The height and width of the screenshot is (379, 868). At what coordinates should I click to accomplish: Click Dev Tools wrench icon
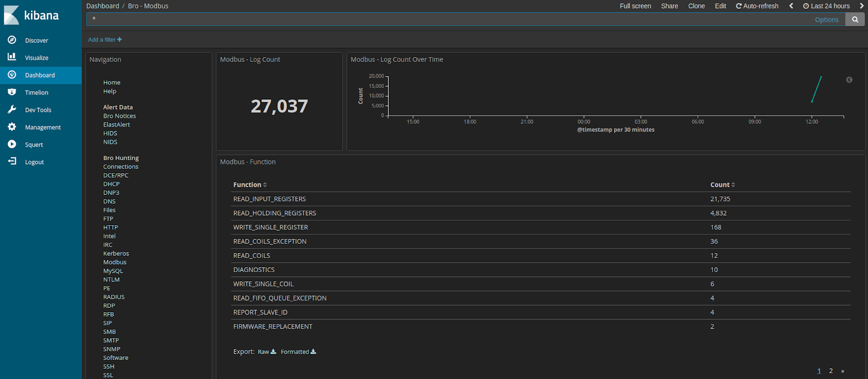(x=12, y=109)
